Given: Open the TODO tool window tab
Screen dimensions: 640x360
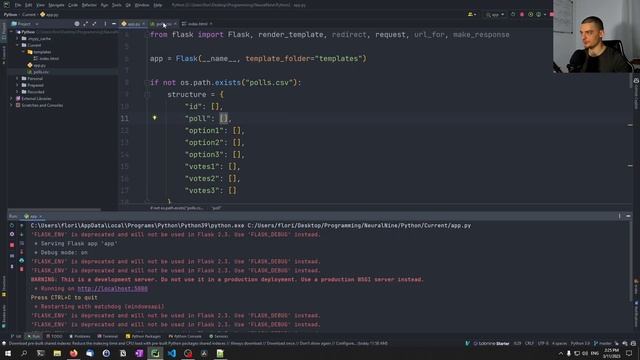Looking at the screenshot, I should point(54,336).
